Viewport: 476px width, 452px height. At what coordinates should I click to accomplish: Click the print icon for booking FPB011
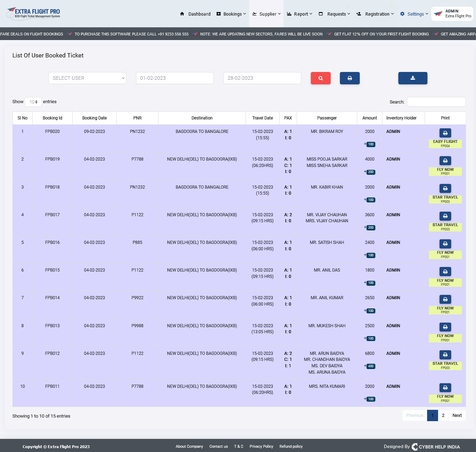coord(445,387)
